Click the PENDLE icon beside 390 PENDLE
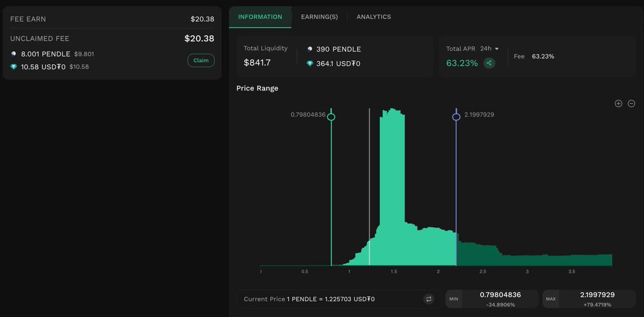Viewport: 644px width, 317px height. pyautogui.click(x=310, y=49)
